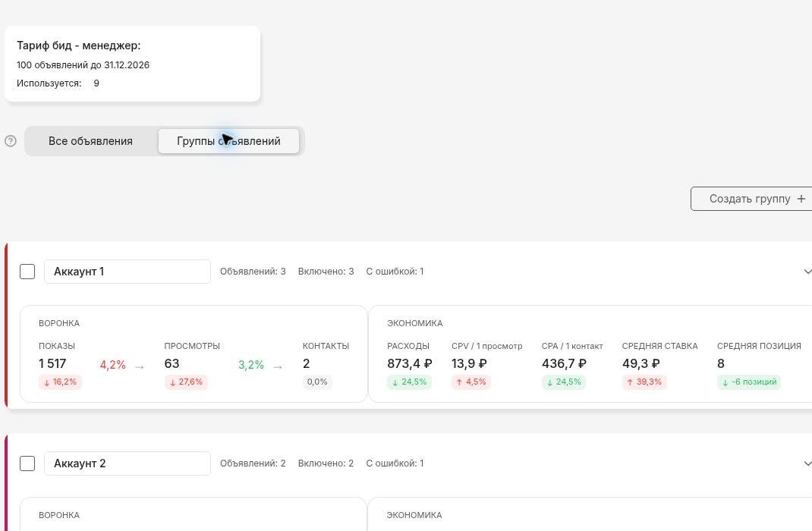Viewport: 812px width, 531px height.
Task: Click the green 3,2% conversion rate
Action: pos(251,365)
